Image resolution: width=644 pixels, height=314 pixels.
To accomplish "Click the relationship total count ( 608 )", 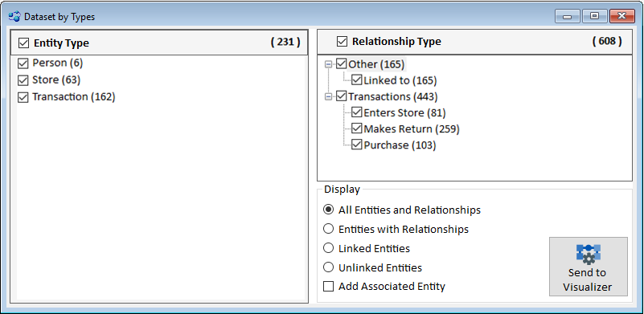I will (607, 41).
